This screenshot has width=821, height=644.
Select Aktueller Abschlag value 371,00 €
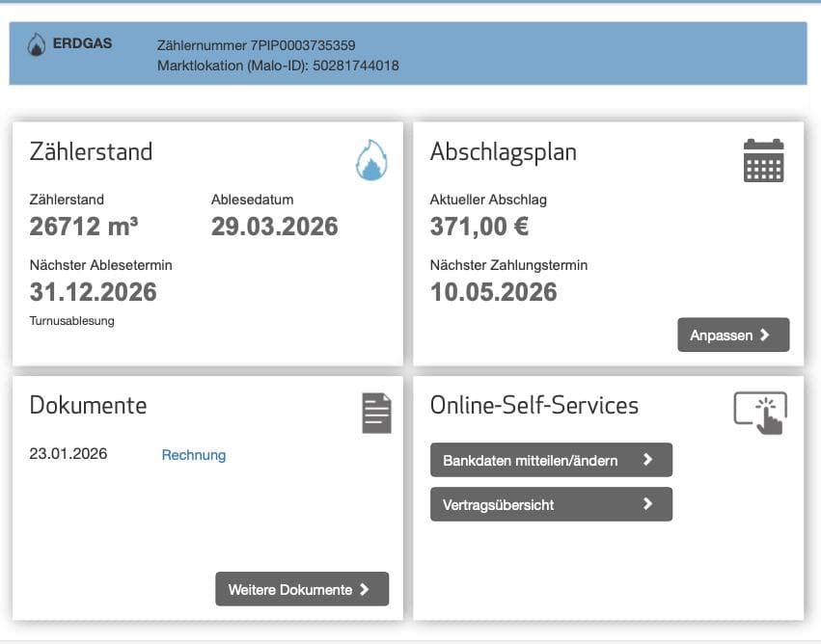pos(479,228)
